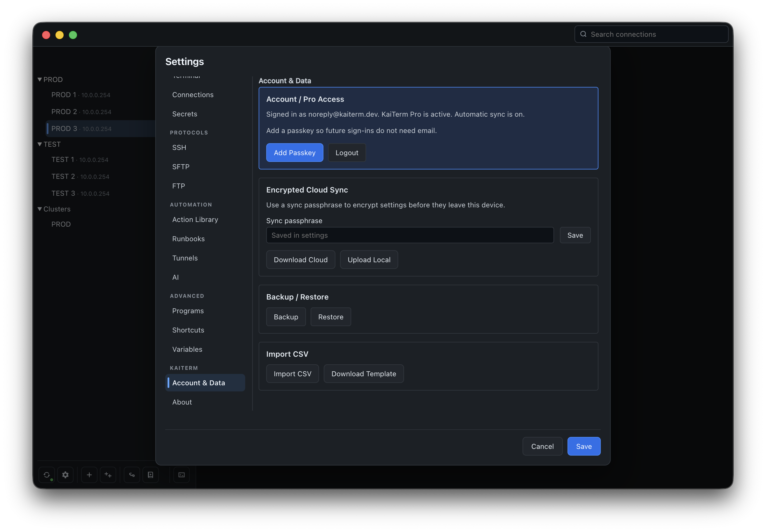This screenshot has width=766, height=532.
Task: Open tunnels via the chain-link icon
Action: point(132,475)
